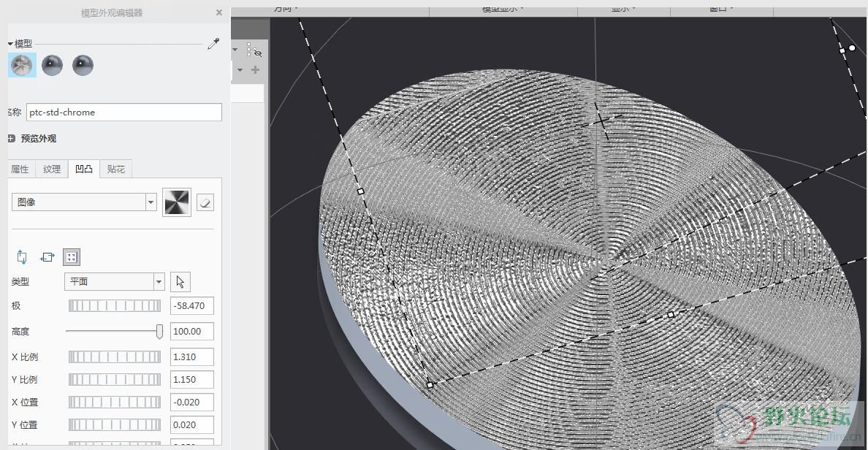868x450 pixels.
Task: Collapse the 模型 section
Action: coord(10,44)
